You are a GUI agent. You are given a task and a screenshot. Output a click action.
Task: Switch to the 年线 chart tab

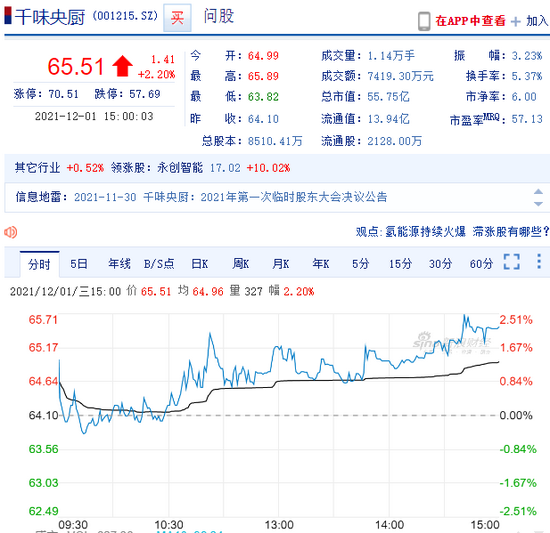pyautogui.click(x=119, y=264)
